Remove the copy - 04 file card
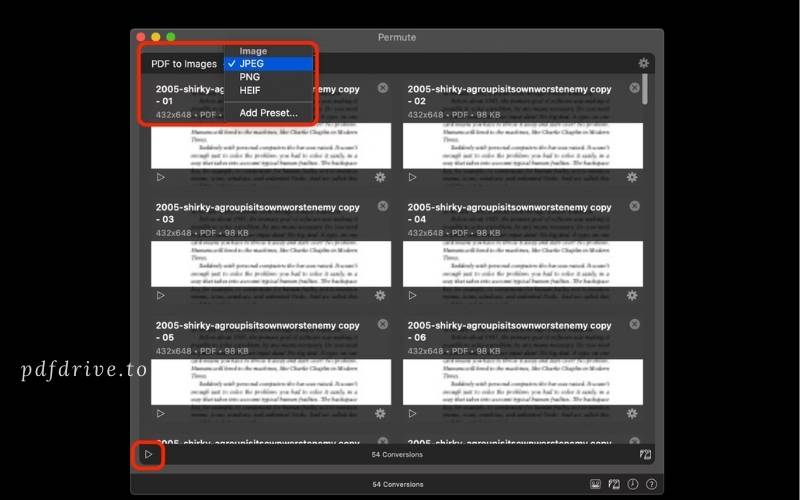 pyautogui.click(x=634, y=206)
